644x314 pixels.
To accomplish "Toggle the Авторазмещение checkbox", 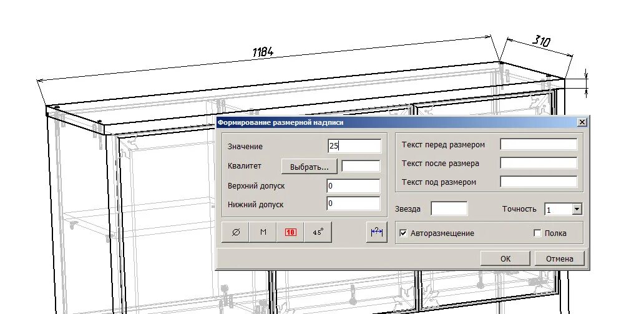I will pos(403,233).
